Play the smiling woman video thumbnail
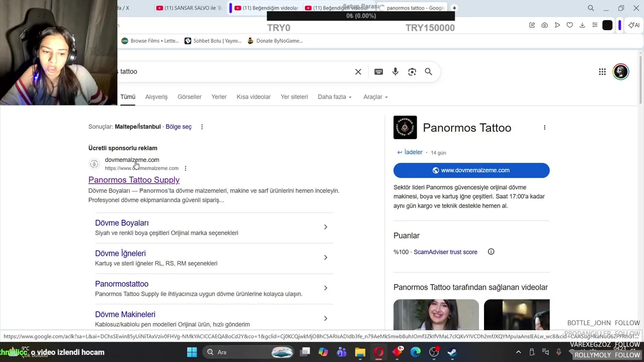 pyautogui.click(x=436, y=315)
